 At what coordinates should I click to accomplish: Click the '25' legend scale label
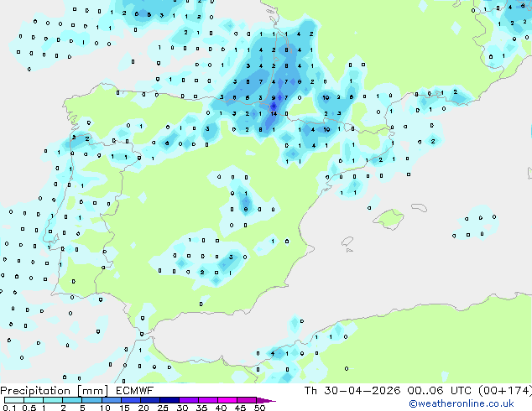click(x=163, y=408)
